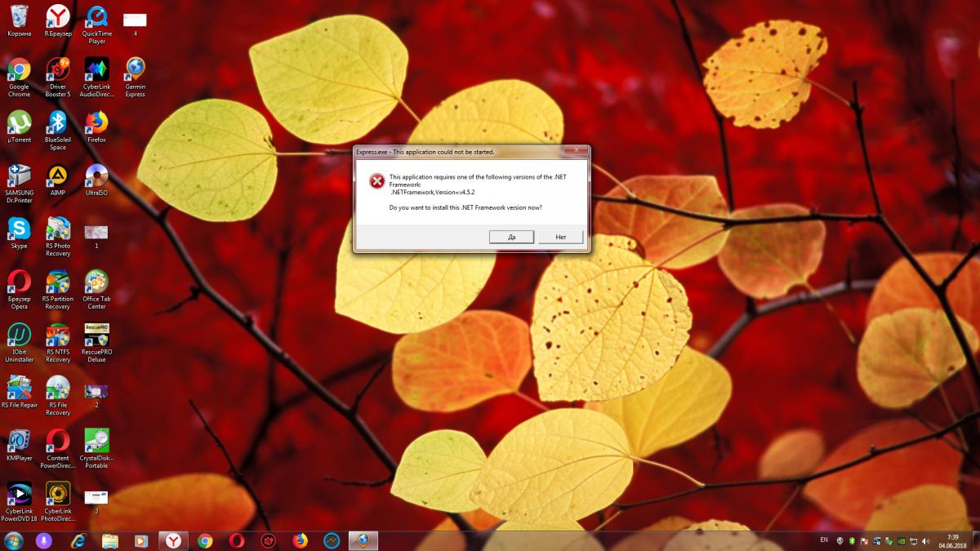Open File Explorer folder in taskbar
Viewport: 980px width, 551px height.
pyautogui.click(x=110, y=540)
